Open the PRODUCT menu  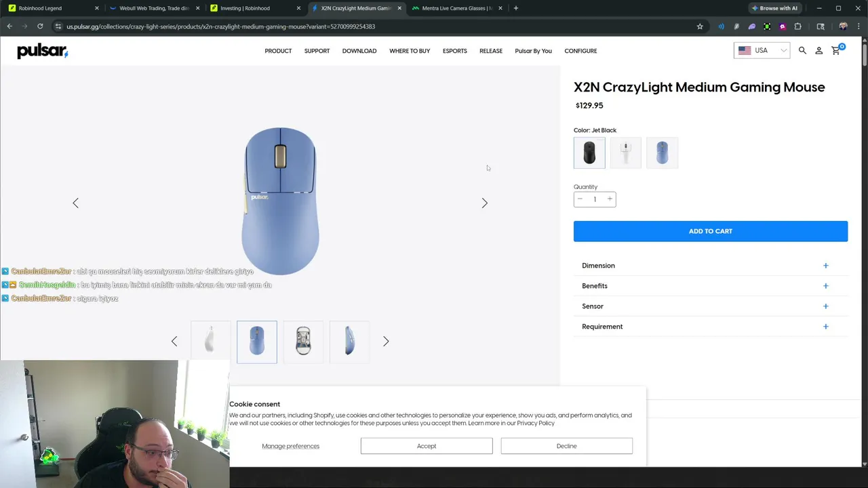tap(278, 51)
